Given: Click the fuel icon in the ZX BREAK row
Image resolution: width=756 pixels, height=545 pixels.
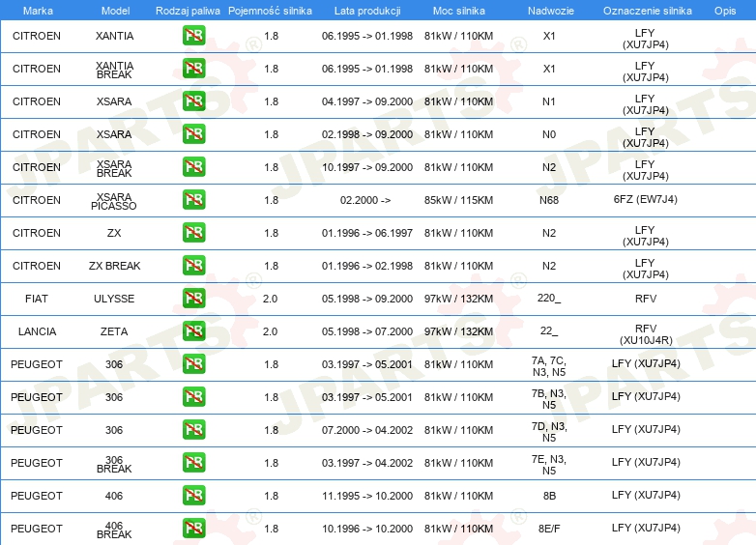Looking at the screenshot, I should tap(193, 265).
